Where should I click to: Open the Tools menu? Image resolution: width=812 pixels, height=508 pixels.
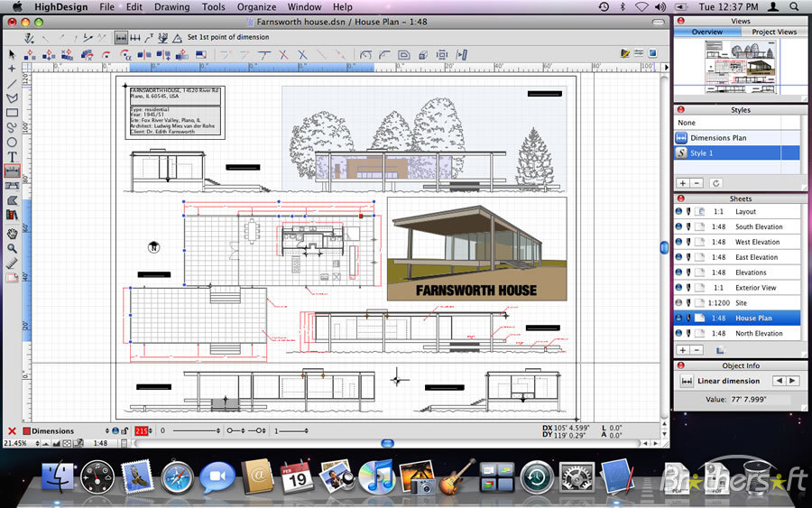(x=213, y=6)
